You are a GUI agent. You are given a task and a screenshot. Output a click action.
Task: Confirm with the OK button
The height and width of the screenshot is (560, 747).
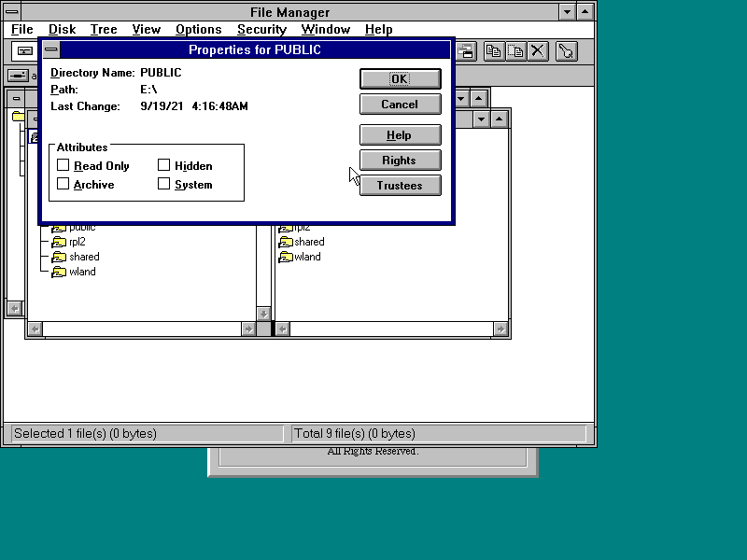(x=401, y=79)
